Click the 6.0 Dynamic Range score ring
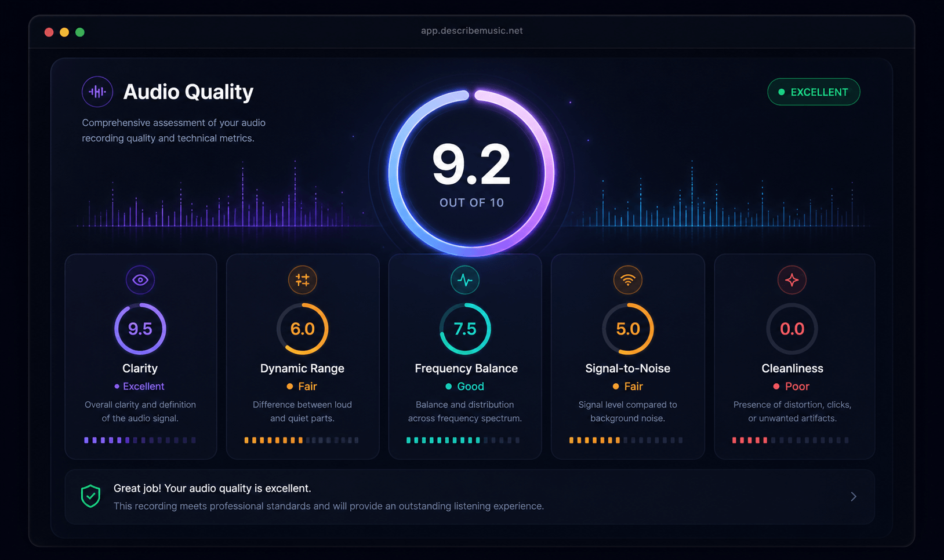944x560 pixels. coord(303,329)
